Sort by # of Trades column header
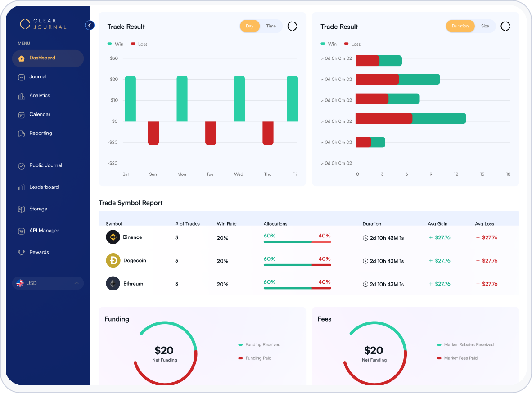This screenshot has width=532, height=393. point(187,224)
